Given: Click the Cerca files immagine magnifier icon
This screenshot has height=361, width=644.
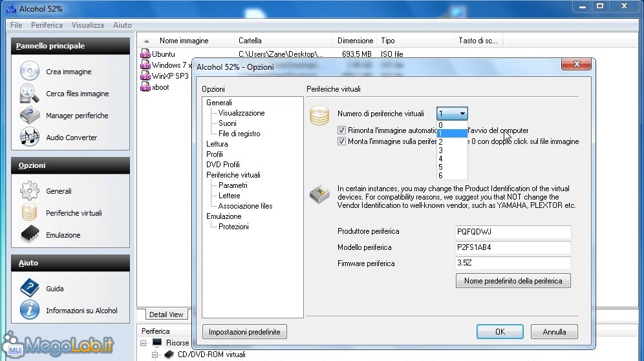Looking at the screenshot, I should coord(30,93).
